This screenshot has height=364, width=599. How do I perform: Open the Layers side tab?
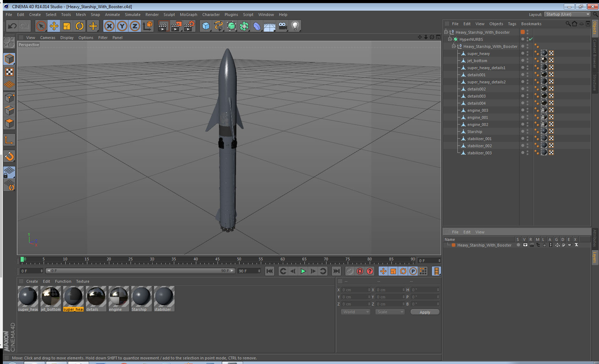595,258
